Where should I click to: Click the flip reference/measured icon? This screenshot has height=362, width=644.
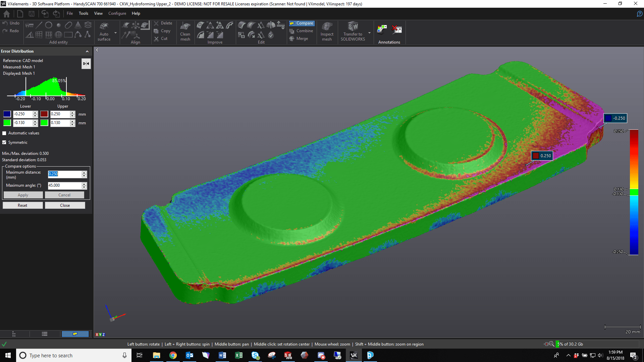pyautogui.click(x=86, y=64)
